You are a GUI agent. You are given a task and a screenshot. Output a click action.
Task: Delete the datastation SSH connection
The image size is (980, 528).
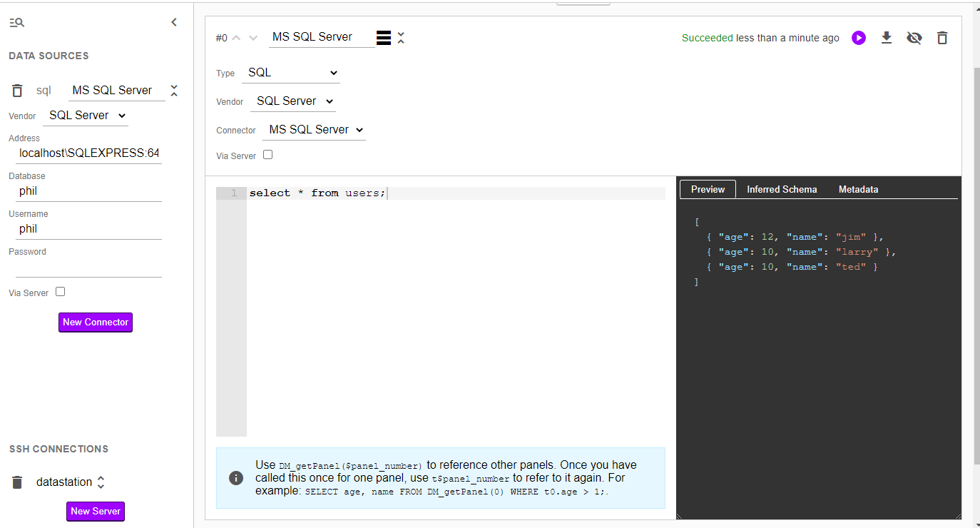18,482
